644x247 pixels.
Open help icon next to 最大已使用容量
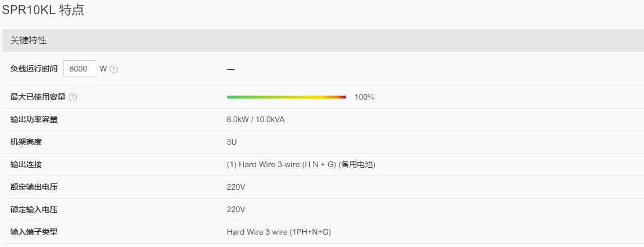point(72,97)
